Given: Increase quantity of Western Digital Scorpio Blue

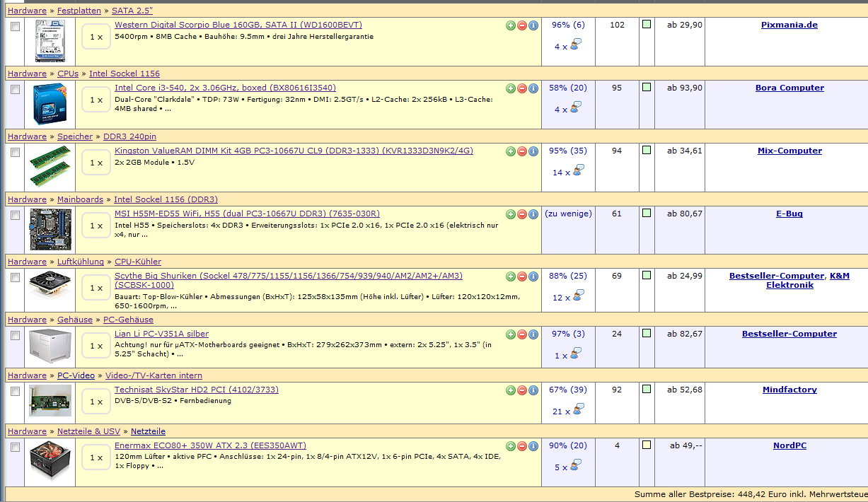Looking at the screenshot, I should [x=511, y=25].
